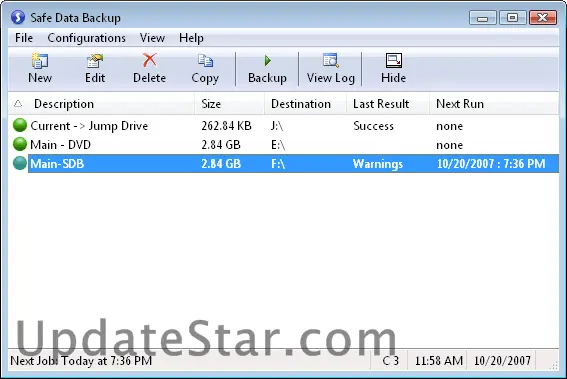Click the E:\ destination cell
This screenshot has height=379, width=567.
pos(278,145)
